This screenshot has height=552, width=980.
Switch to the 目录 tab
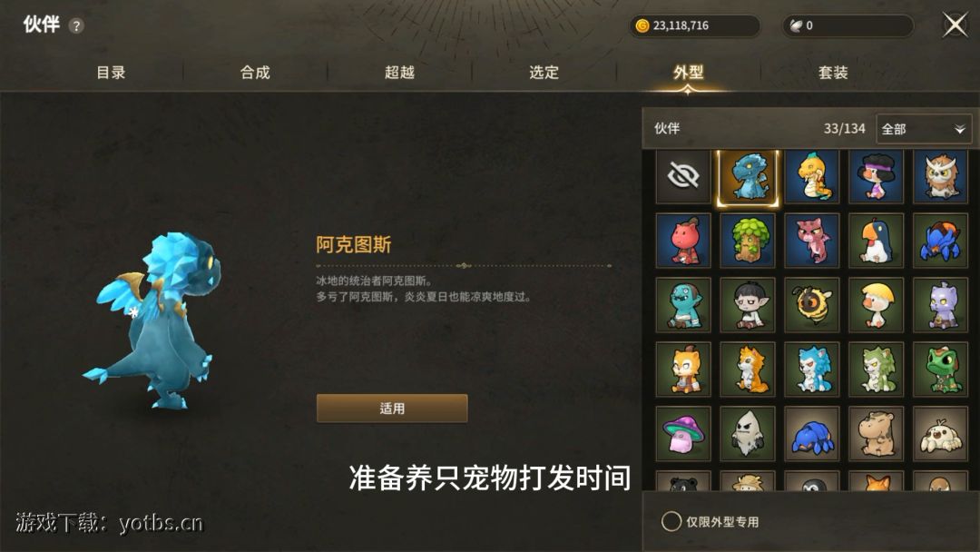(x=111, y=73)
